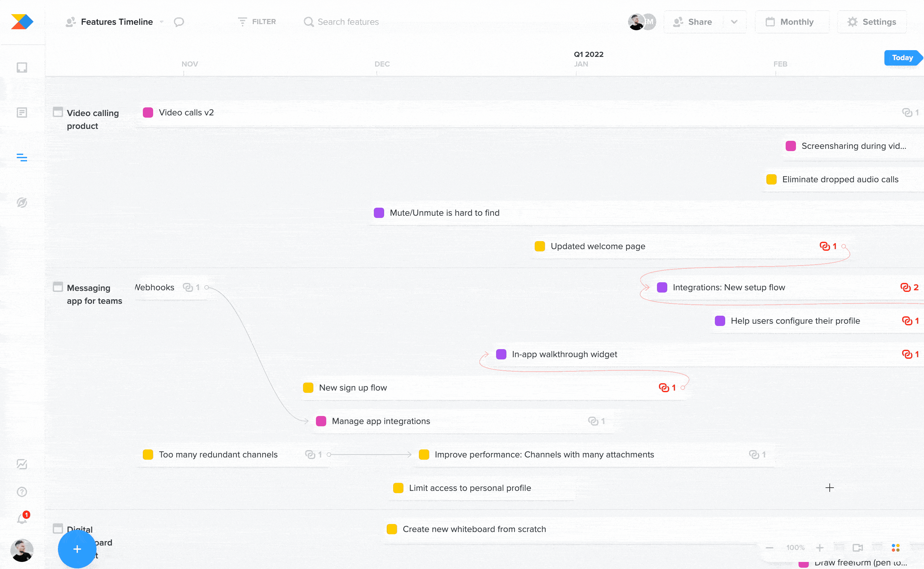Open the user profile avatar in sidebar
The image size is (924, 569).
click(22, 550)
